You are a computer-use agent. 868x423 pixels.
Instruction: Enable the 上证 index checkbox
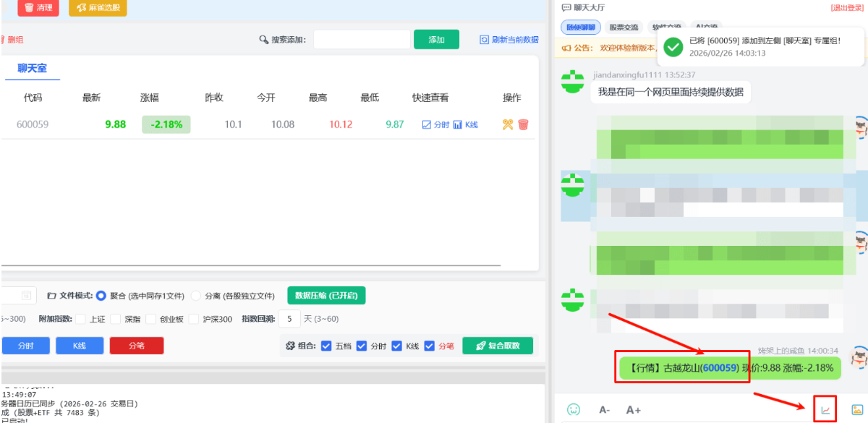[x=80, y=319]
